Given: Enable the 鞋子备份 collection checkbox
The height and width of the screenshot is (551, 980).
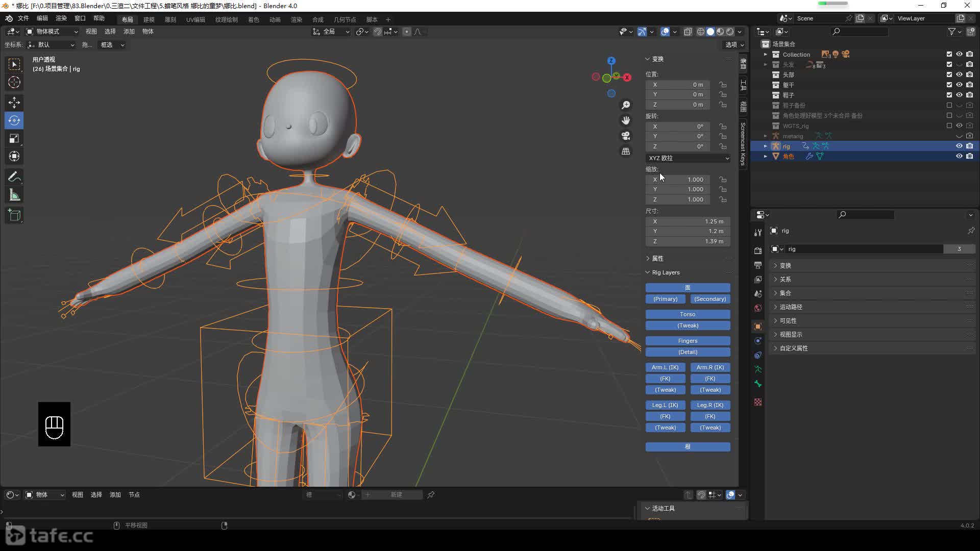Looking at the screenshot, I should (949, 105).
